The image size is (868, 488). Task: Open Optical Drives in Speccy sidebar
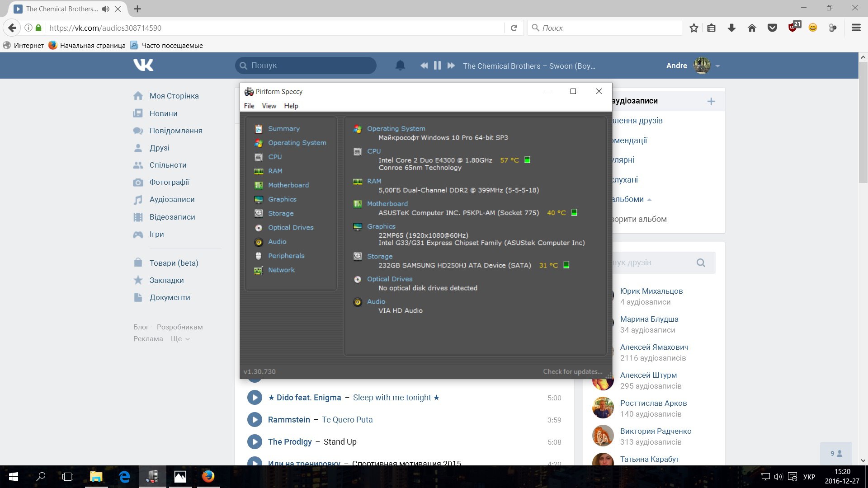click(x=291, y=227)
